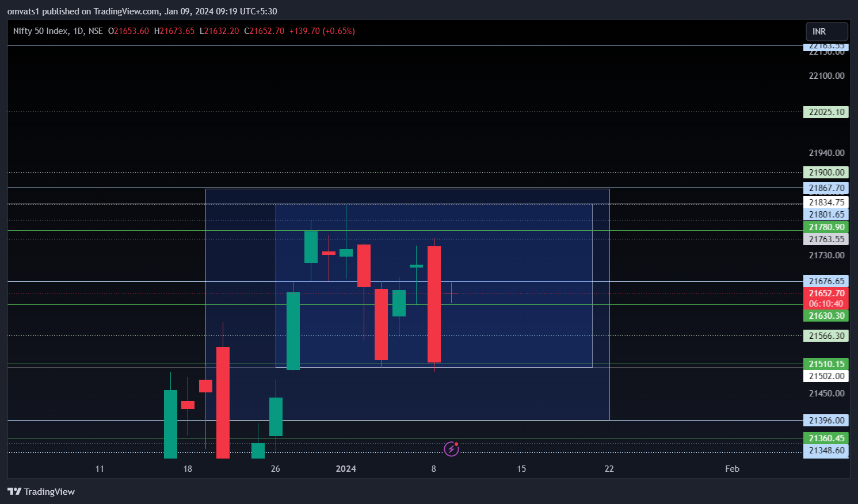Screen dimensions: 858x504
Task: Select the green 21630.30 price label
Action: click(x=826, y=316)
